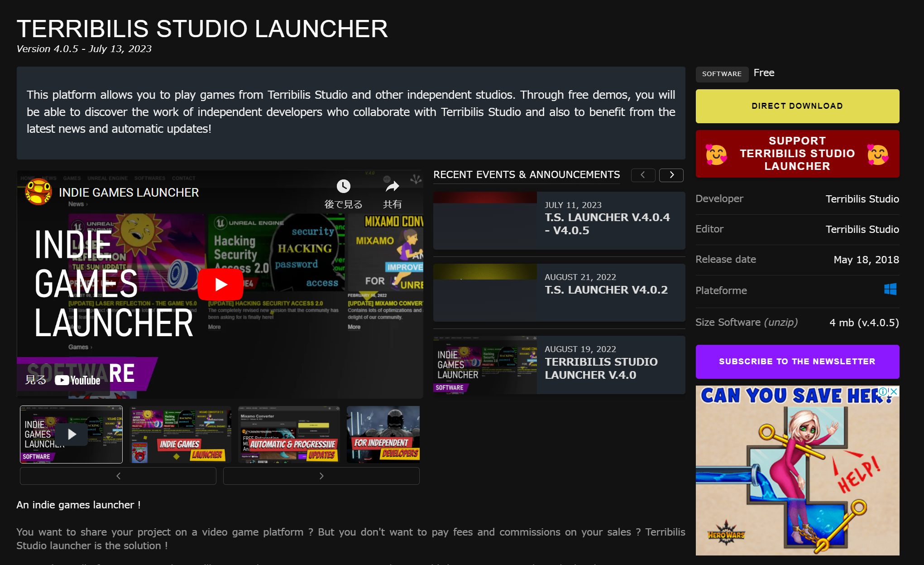The height and width of the screenshot is (565, 924).
Task: Open August 21 T.S. Launcher V4.0.2 announcement
Action: [x=606, y=290]
